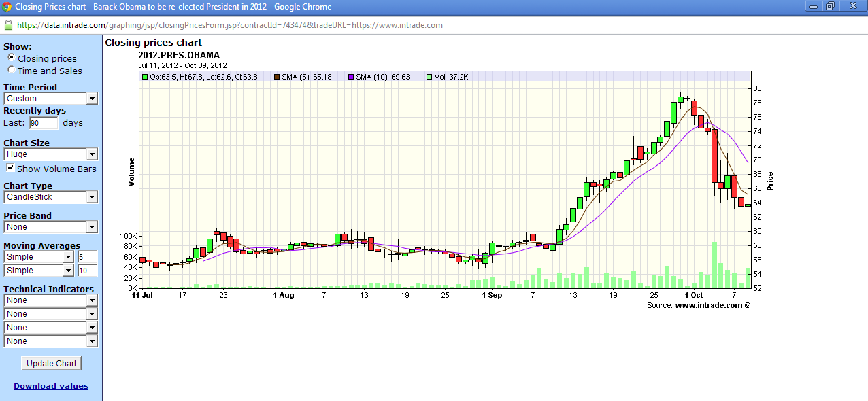Click the 1 Sep date axis label
Image resolution: width=868 pixels, height=401 pixels.
tap(491, 295)
